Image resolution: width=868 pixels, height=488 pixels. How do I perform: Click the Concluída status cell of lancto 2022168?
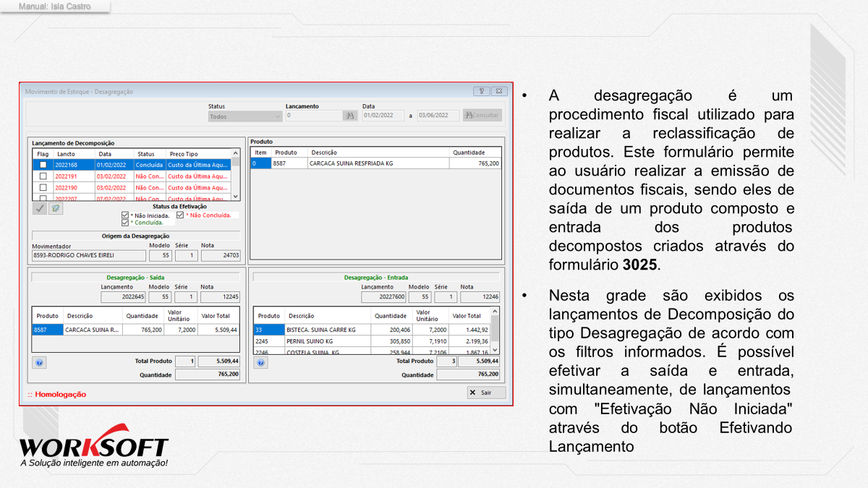(149, 165)
